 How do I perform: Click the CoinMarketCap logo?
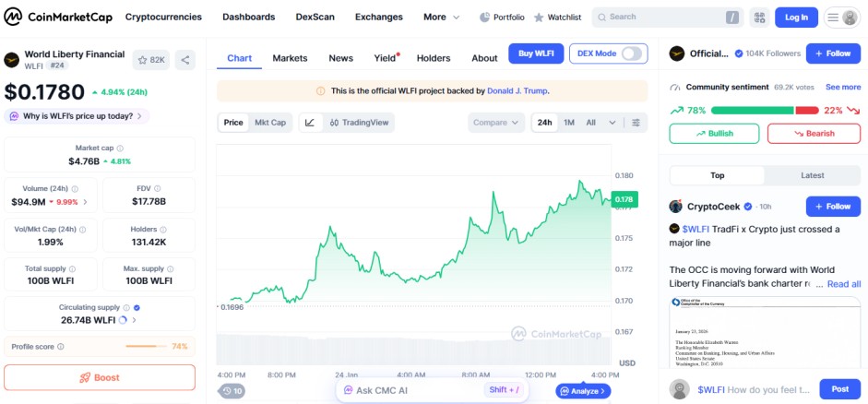(x=58, y=18)
